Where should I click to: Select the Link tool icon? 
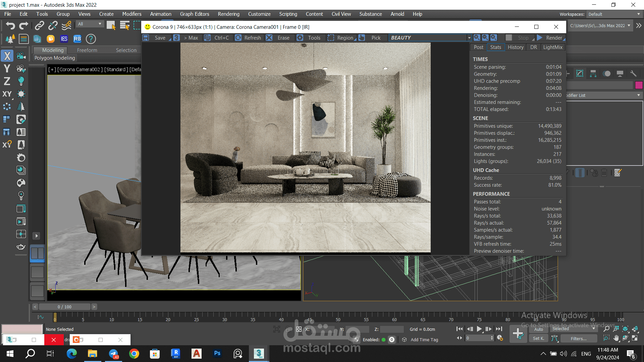click(x=39, y=26)
